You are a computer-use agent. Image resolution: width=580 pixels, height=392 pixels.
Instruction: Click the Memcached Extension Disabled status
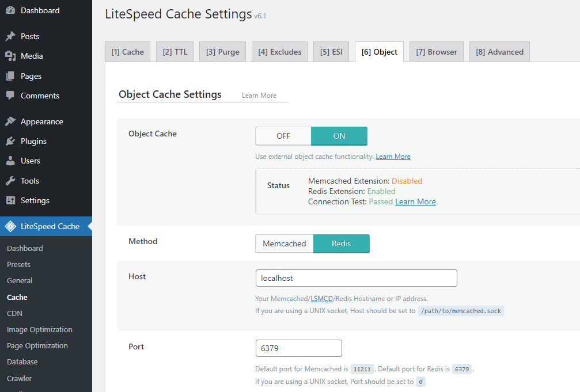click(x=407, y=181)
